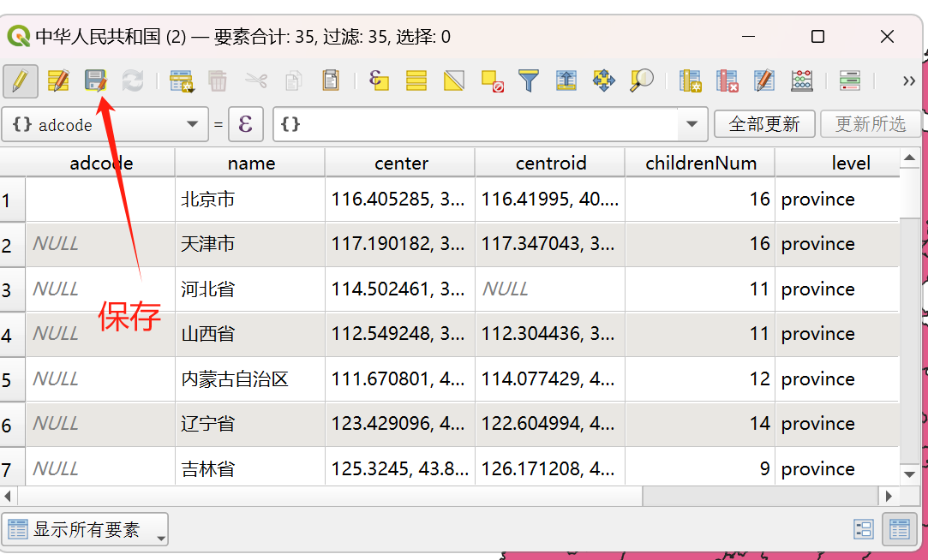
Task: Click the NULL centroid cell of 河北省
Action: coord(550,289)
